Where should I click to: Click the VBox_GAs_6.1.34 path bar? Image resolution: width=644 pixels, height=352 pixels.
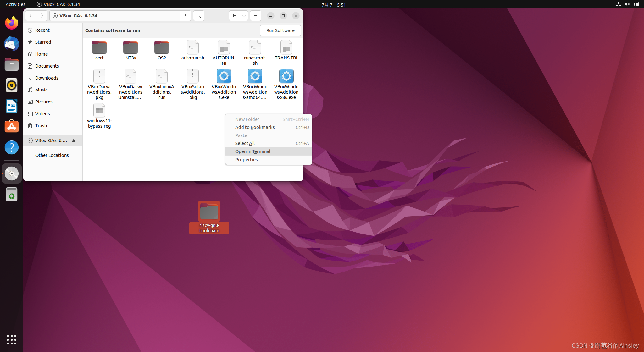click(x=115, y=16)
